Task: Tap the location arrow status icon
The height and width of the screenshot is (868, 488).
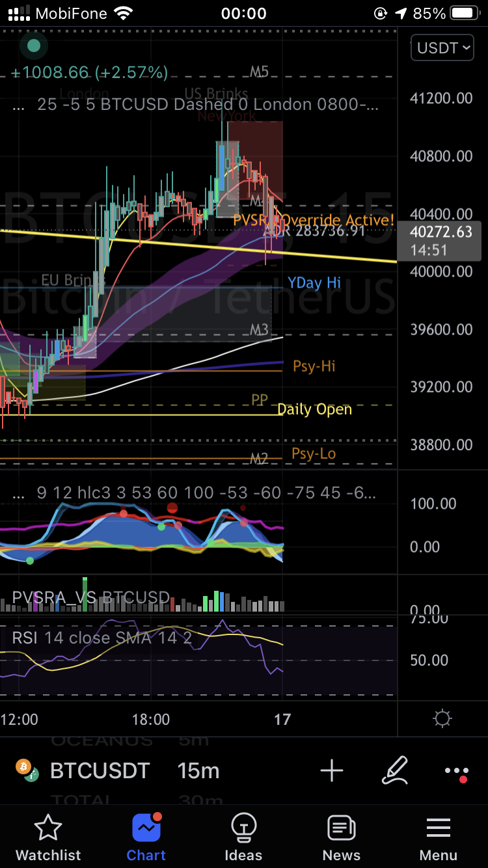Action: point(401,13)
